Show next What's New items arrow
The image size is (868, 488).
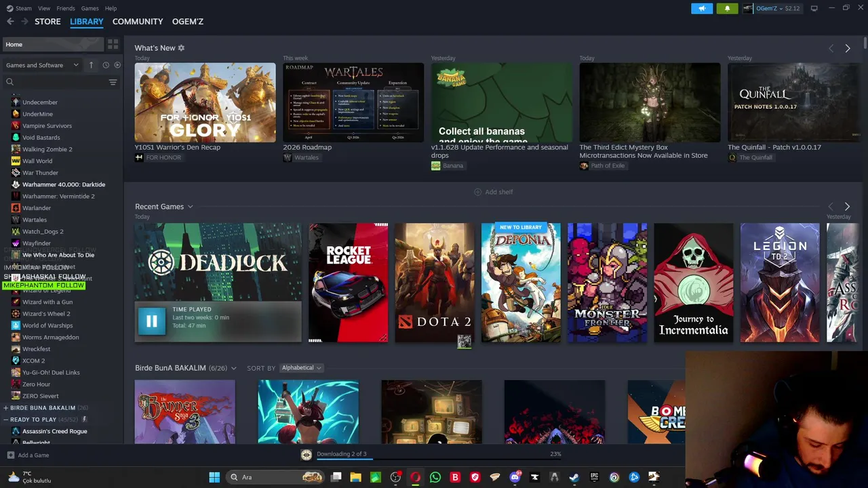coord(847,49)
